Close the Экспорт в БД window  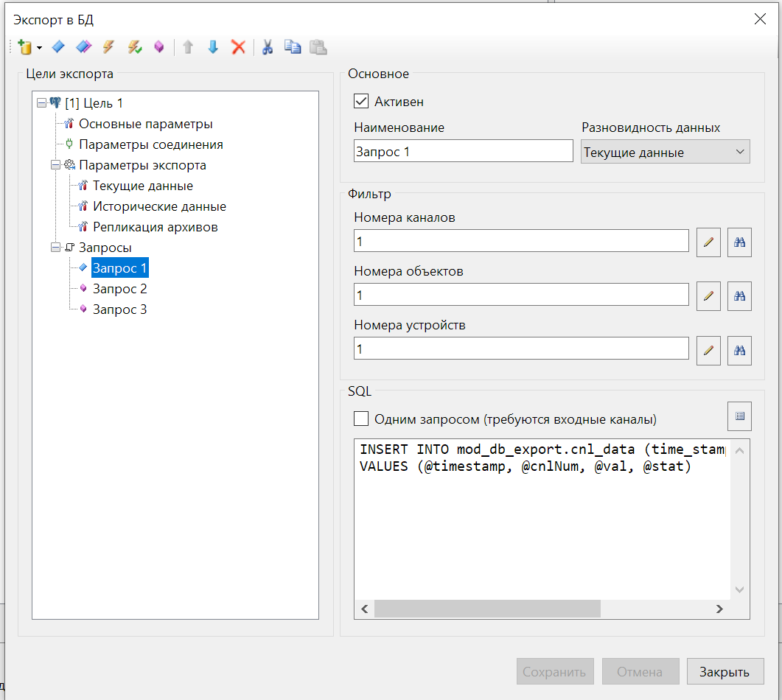tap(760, 19)
